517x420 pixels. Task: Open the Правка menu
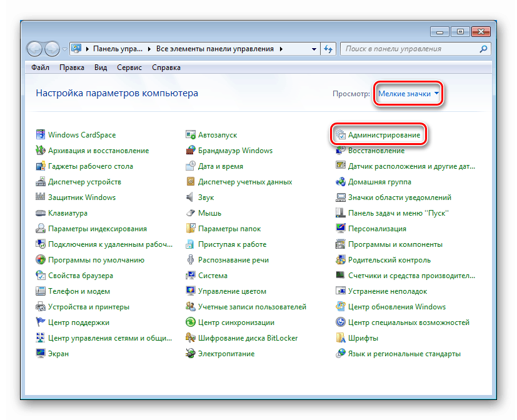[71, 67]
